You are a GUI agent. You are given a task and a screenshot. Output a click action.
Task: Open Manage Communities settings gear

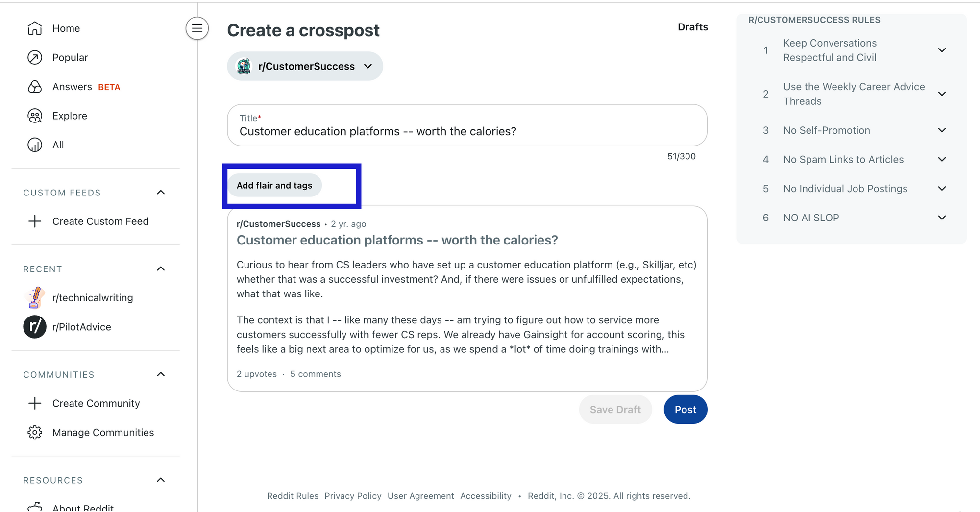pos(35,432)
